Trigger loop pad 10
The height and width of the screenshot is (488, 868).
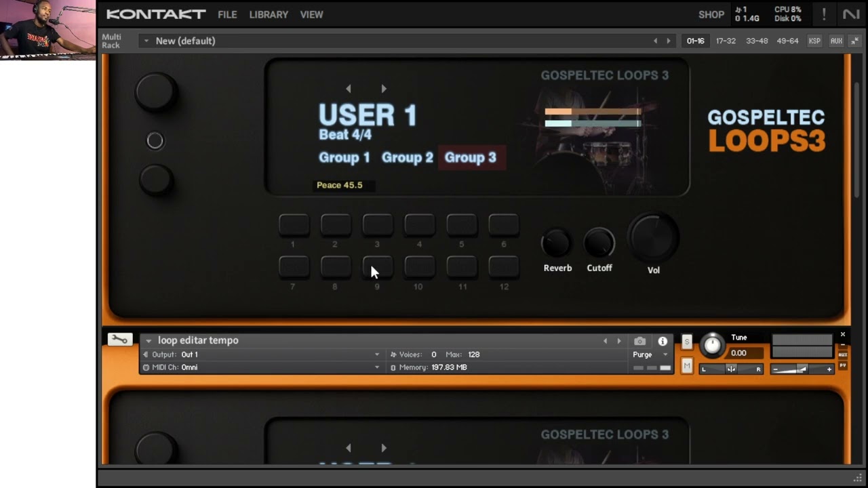point(420,267)
